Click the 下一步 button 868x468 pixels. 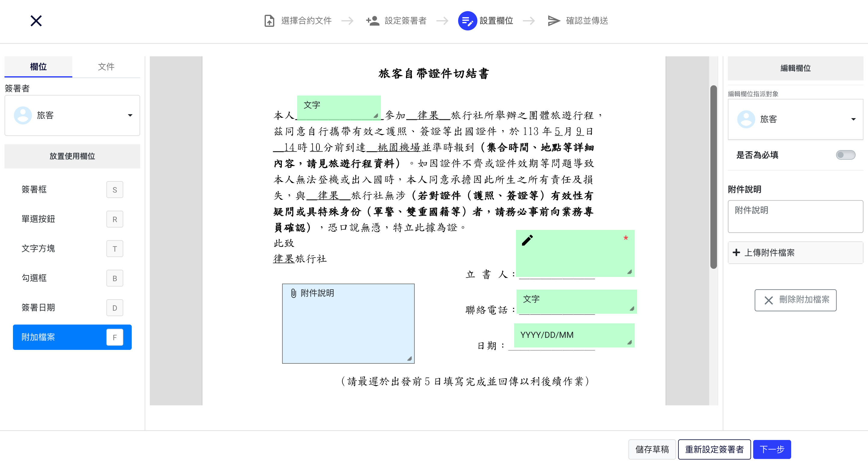tap(772, 449)
